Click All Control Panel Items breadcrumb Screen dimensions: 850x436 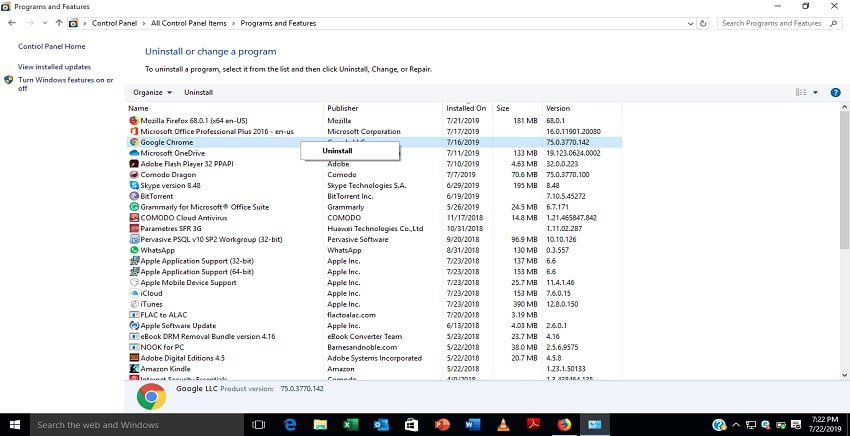(x=189, y=23)
